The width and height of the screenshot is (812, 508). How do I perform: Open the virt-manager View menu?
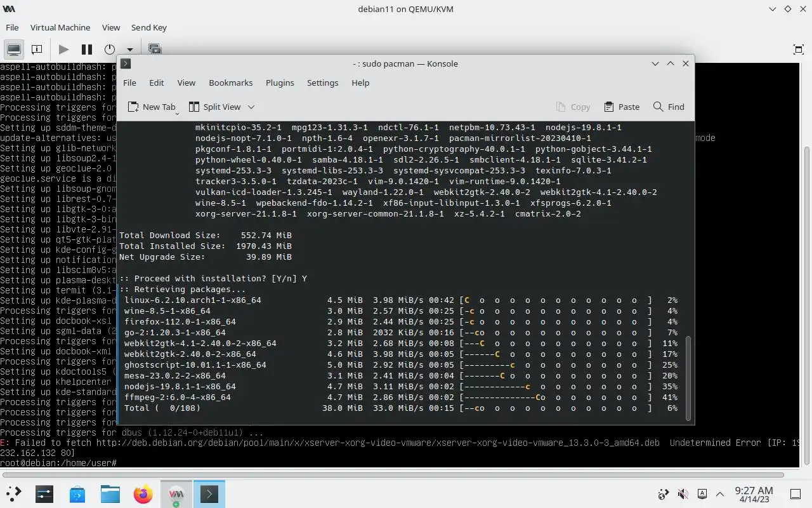[111, 27]
